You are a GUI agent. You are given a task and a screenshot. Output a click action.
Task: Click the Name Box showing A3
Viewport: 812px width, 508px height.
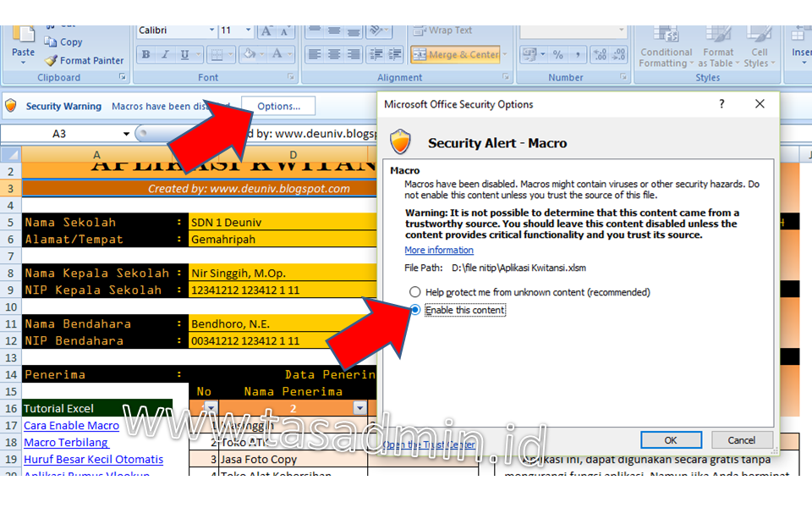click(x=59, y=134)
